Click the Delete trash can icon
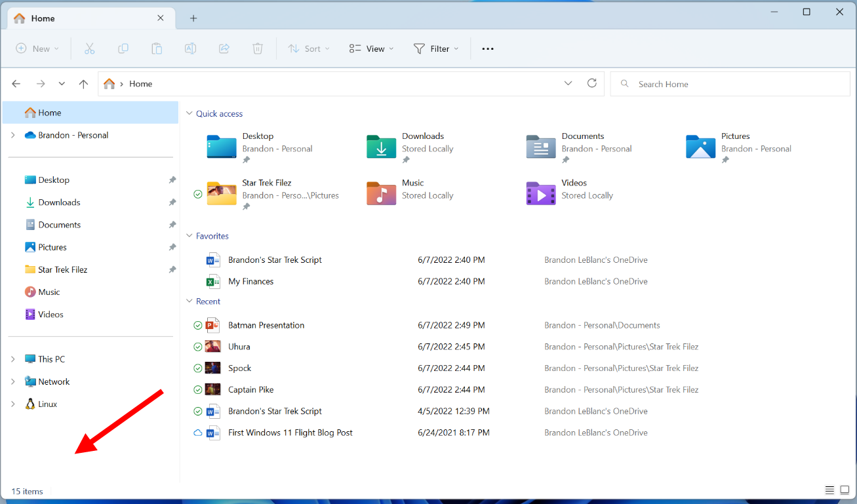Image resolution: width=857 pixels, height=504 pixels. (x=258, y=48)
